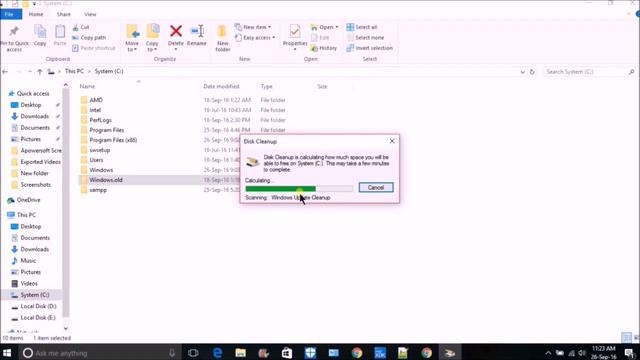Switch to the View tab
This screenshot has height=360, width=640.
pos(90,14)
